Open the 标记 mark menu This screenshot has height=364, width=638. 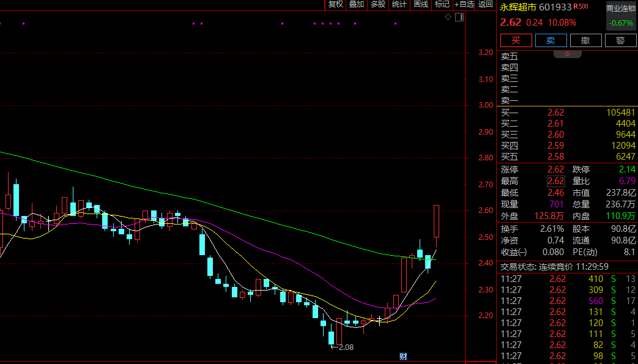pyautogui.click(x=442, y=4)
